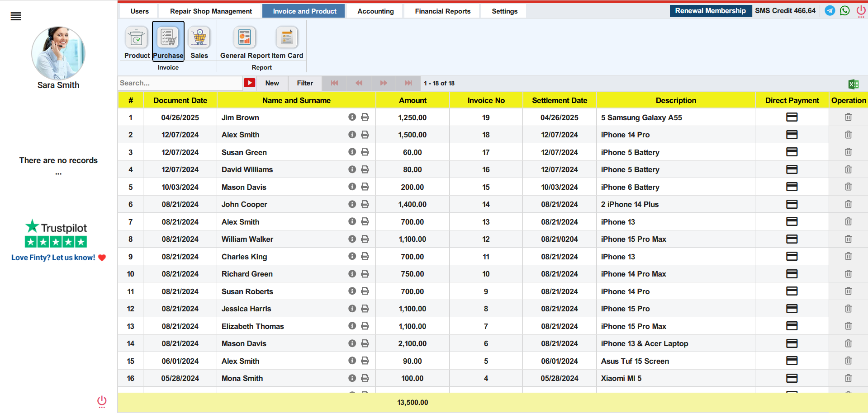Select total '13,500.00' in footer

(413, 402)
